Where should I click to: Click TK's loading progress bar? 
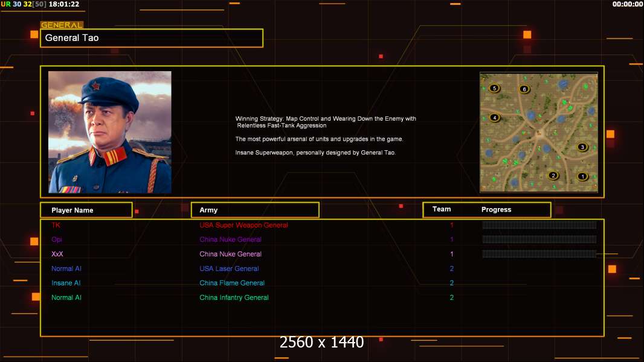[539, 224]
